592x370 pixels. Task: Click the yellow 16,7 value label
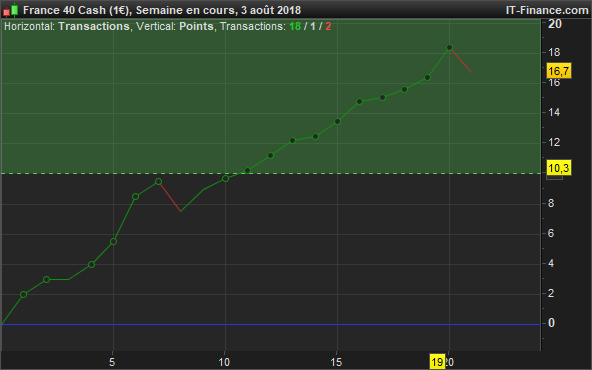point(559,71)
